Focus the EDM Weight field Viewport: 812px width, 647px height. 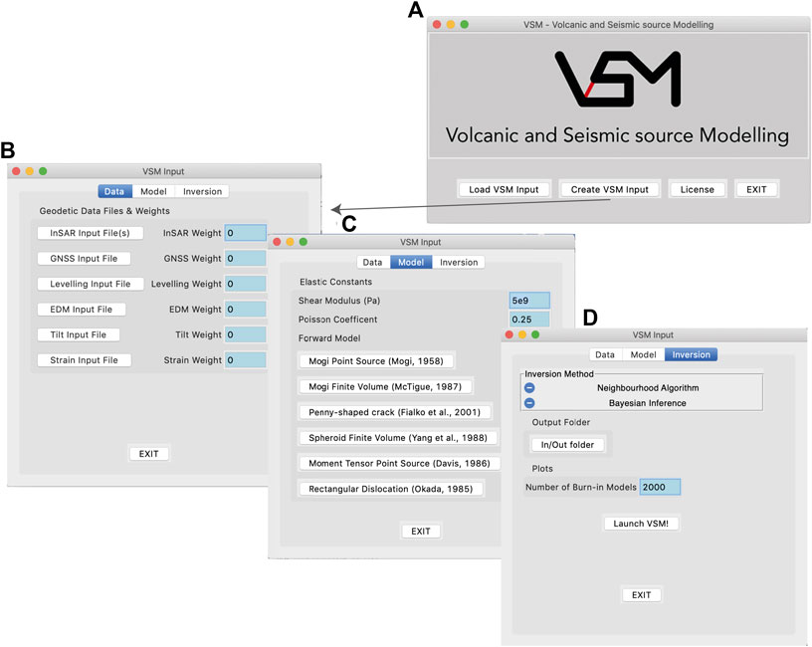246,310
